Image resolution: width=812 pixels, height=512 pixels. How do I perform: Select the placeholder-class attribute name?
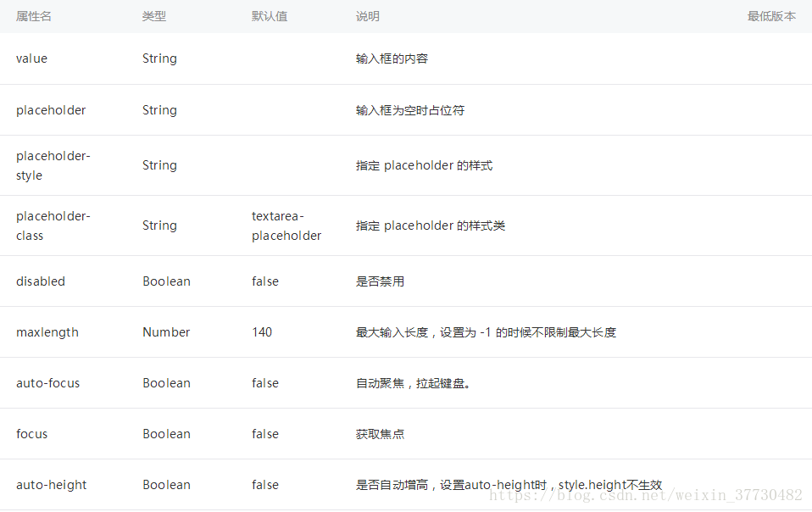(53, 225)
